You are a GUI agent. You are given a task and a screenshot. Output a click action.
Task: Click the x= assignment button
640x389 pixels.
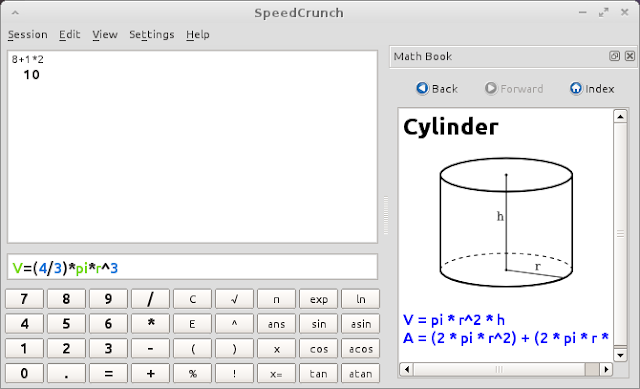[x=276, y=373]
